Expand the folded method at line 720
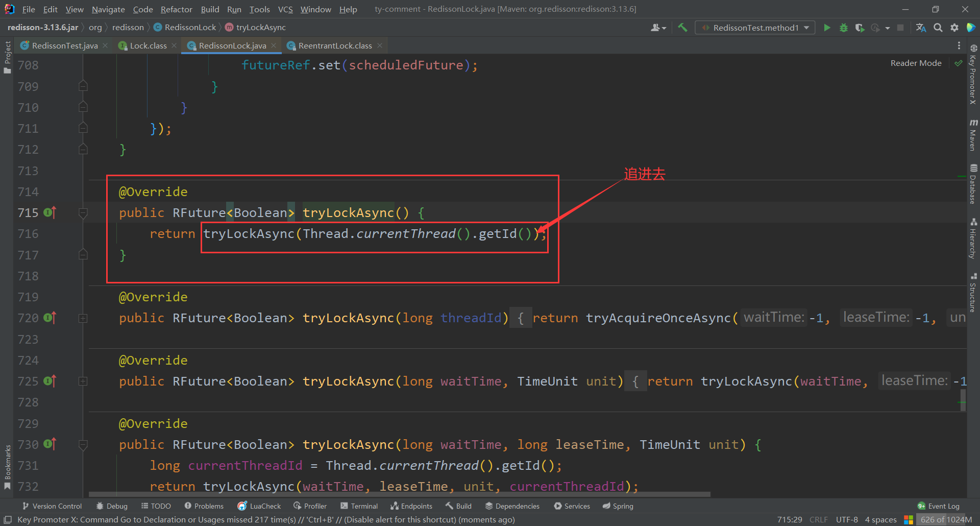This screenshot has height=526, width=980. (x=83, y=318)
